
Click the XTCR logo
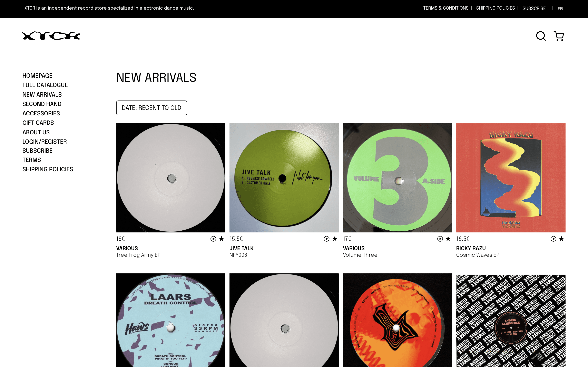(51, 36)
